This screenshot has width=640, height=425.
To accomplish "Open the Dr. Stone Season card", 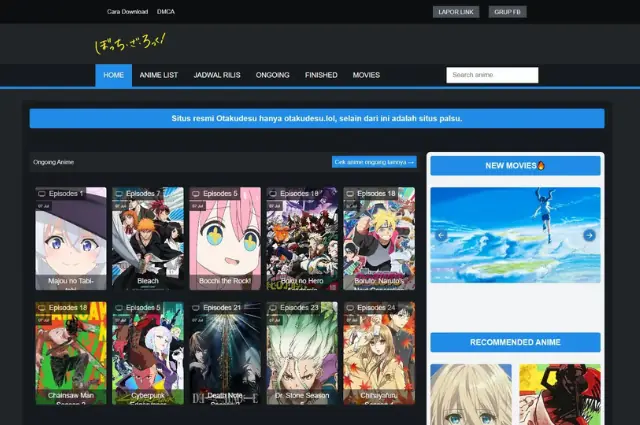I will [302, 353].
